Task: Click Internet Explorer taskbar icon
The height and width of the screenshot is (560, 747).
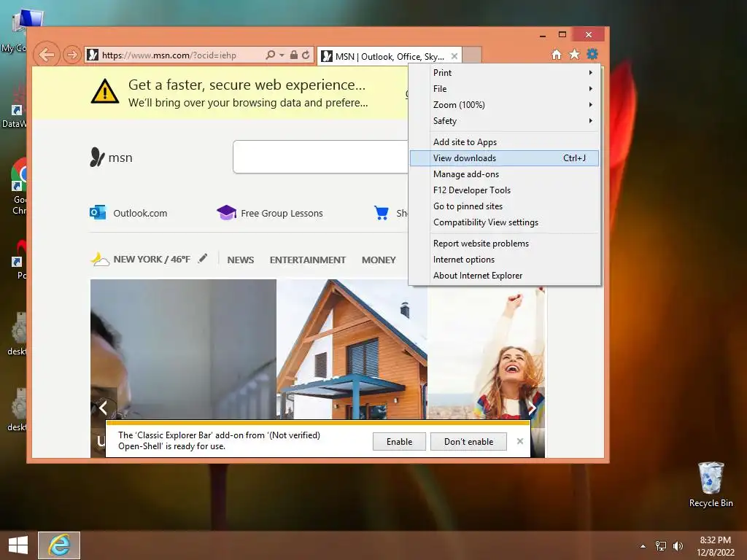Action: (59, 545)
